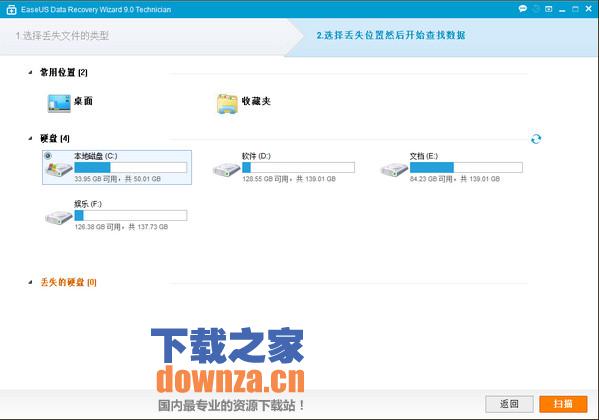Click the 常用位置 (2) heading
Image resolution: width=599 pixels, height=420 pixels.
pyautogui.click(x=64, y=72)
